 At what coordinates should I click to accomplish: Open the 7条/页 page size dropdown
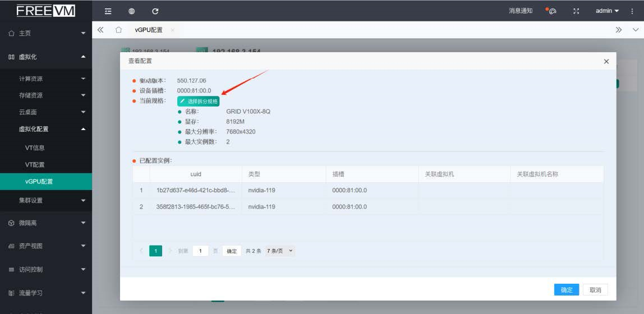click(280, 251)
